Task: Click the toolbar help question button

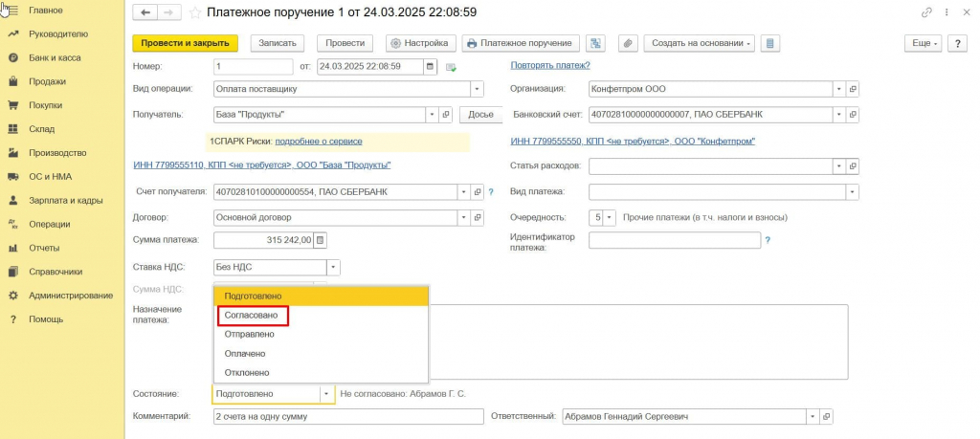Action: click(x=957, y=43)
